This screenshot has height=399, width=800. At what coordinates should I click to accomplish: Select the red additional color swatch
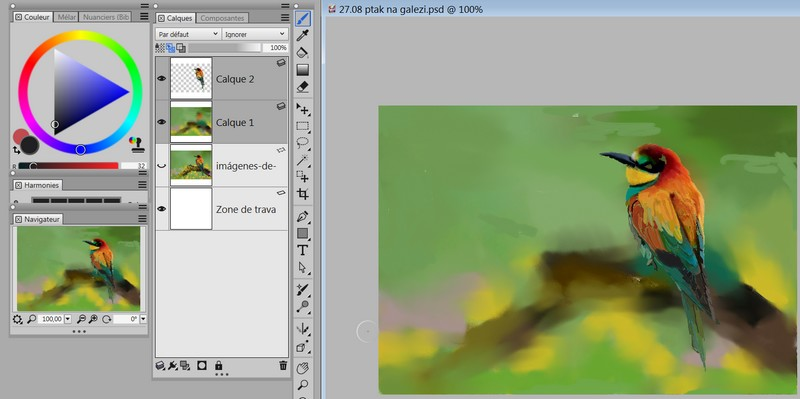19,135
